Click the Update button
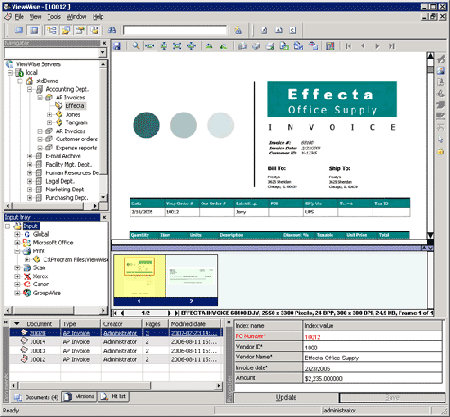Screen dimensions: 450x417 pos(286,397)
